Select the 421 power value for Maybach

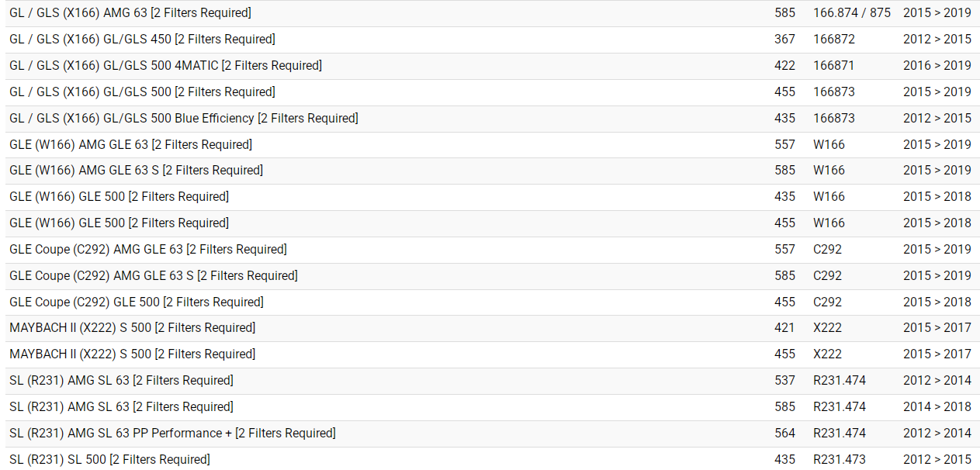(x=784, y=328)
